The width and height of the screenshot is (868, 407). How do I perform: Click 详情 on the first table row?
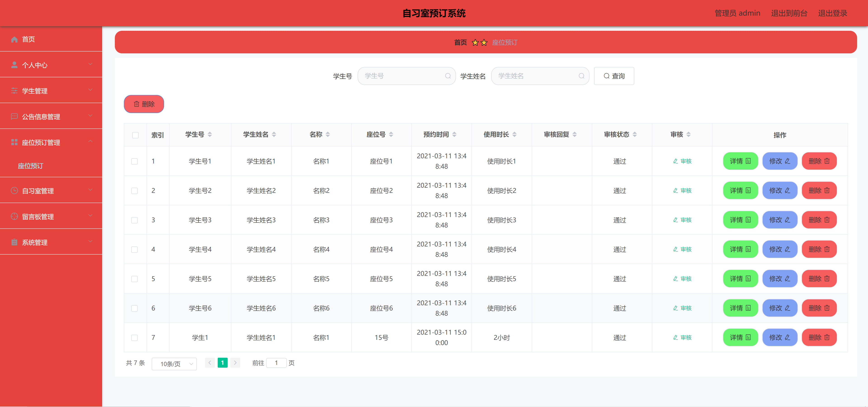tap(740, 161)
